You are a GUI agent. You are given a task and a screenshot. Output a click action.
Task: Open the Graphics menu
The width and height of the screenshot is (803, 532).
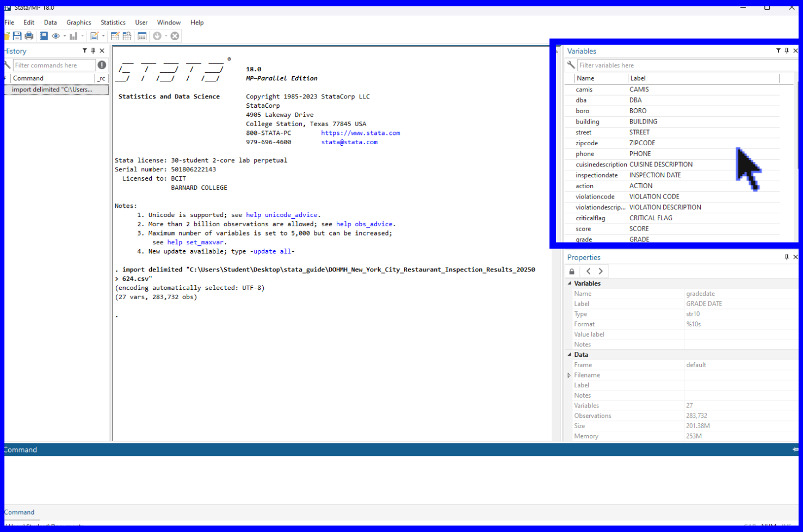click(x=79, y=22)
